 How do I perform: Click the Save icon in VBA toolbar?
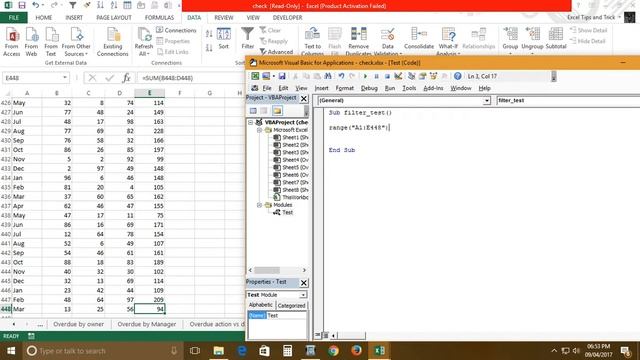(282, 76)
